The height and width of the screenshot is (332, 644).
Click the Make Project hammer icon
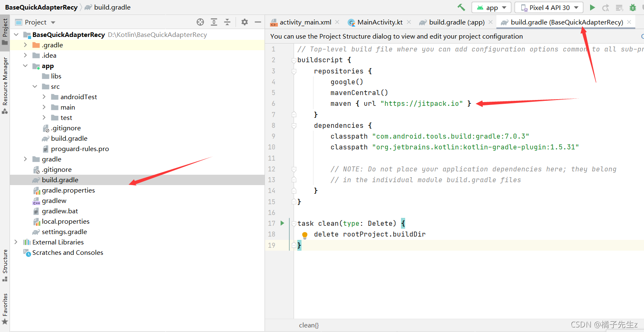[x=461, y=7]
